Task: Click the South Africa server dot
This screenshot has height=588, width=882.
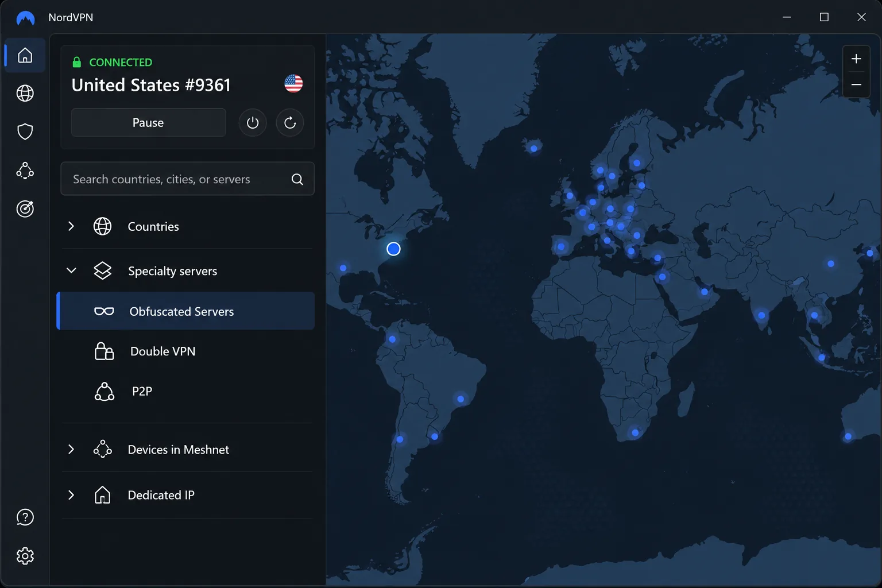Action: (635, 432)
